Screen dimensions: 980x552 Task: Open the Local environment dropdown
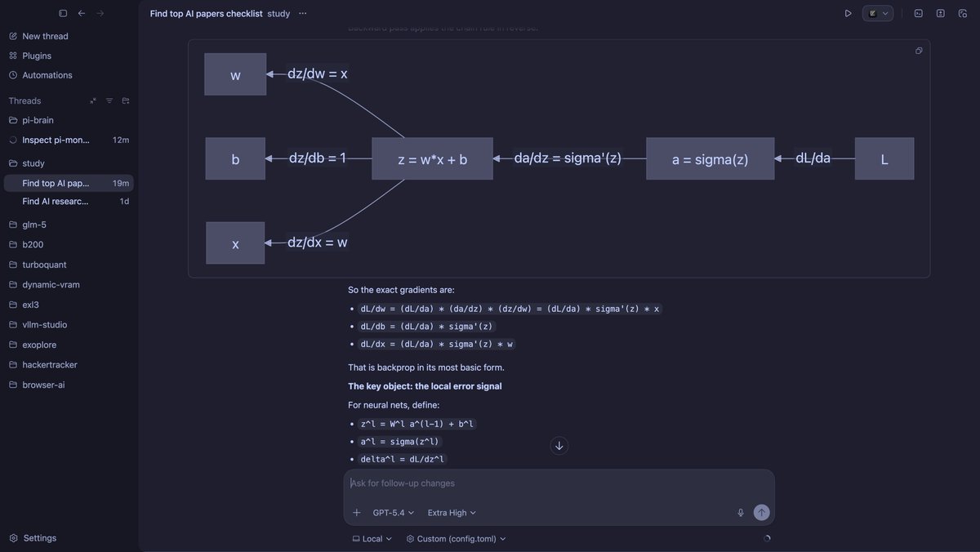[x=372, y=539]
